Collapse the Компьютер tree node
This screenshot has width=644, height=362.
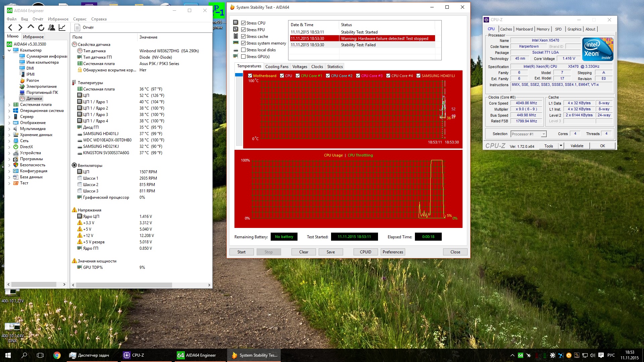(x=9, y=50)
